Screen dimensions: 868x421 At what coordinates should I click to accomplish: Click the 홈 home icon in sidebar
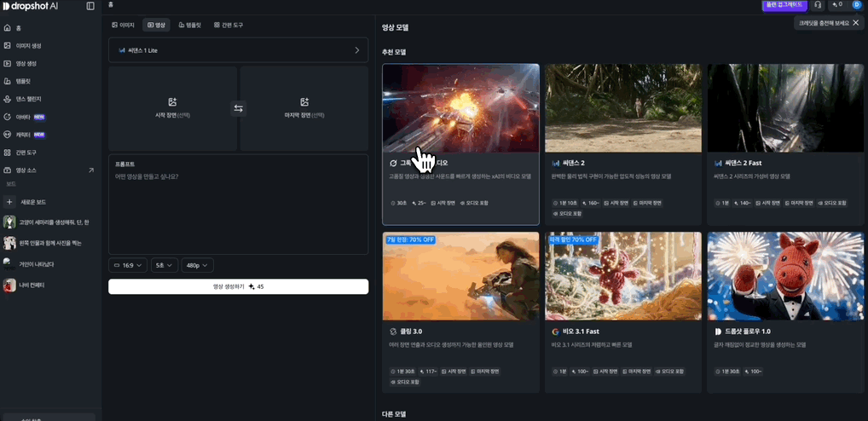8,28
